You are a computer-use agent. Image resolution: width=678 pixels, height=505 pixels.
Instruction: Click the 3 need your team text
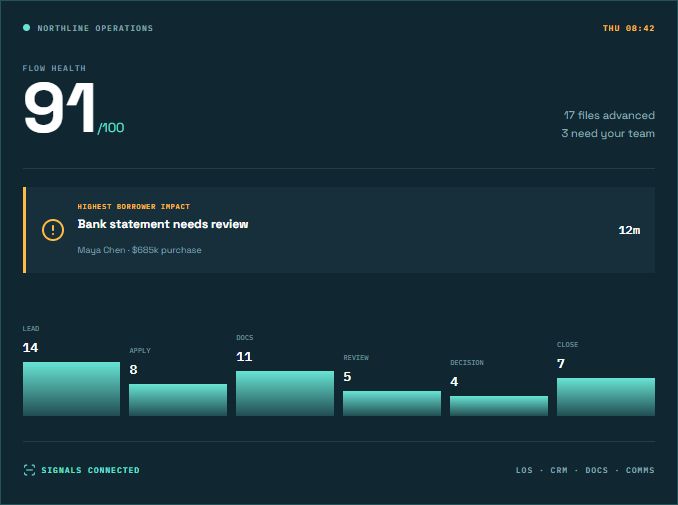pos(608,134)
